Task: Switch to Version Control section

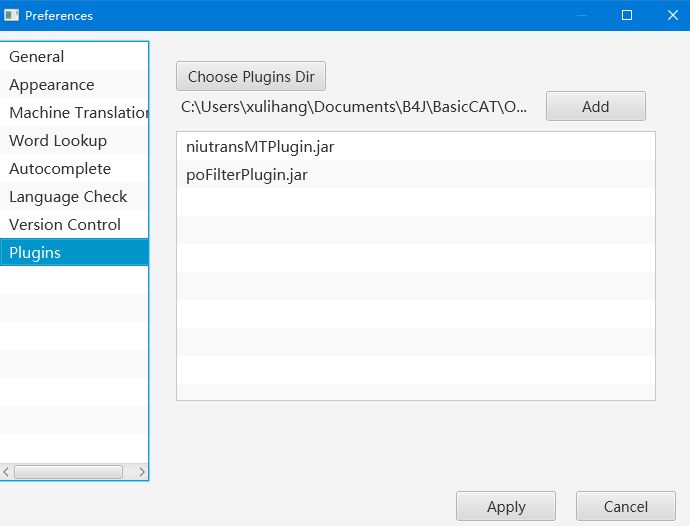Action: [74, 224]
